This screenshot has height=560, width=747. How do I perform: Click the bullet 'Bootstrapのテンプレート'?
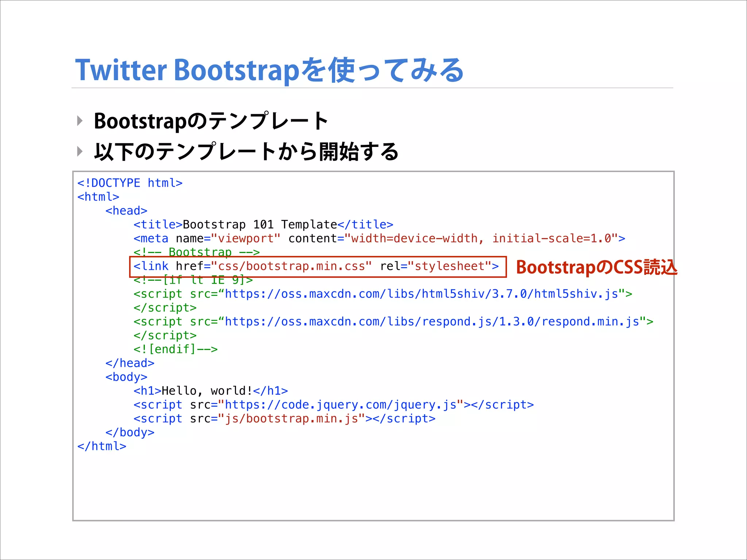tap(211, 121)
